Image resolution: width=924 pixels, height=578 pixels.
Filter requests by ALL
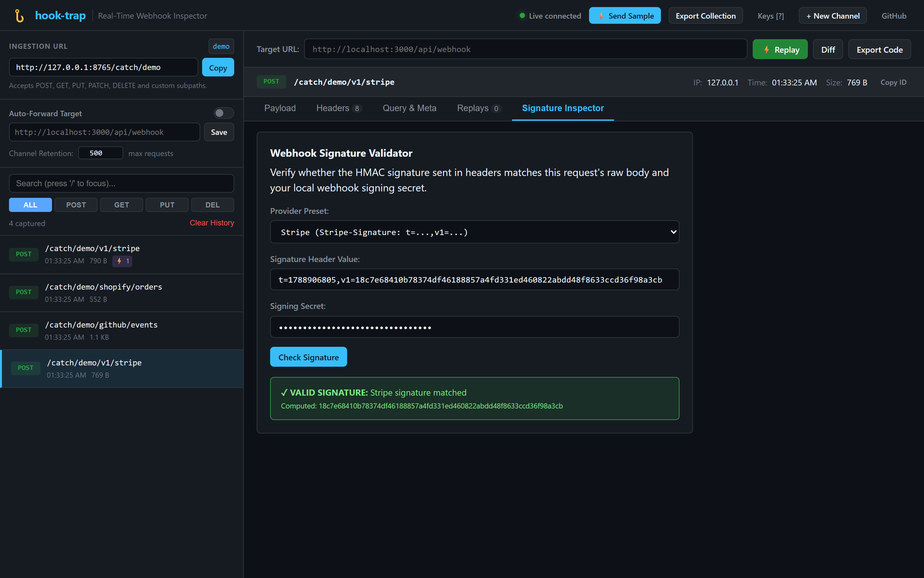30,205
